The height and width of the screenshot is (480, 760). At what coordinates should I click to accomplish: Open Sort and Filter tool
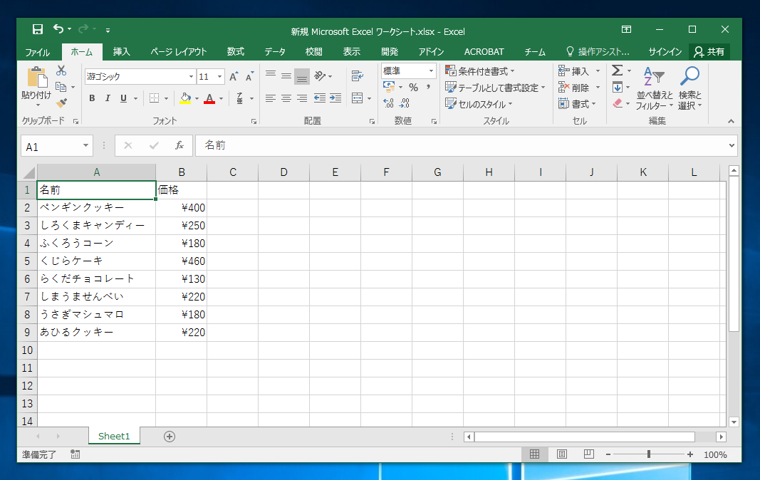[x=654, y=88]
